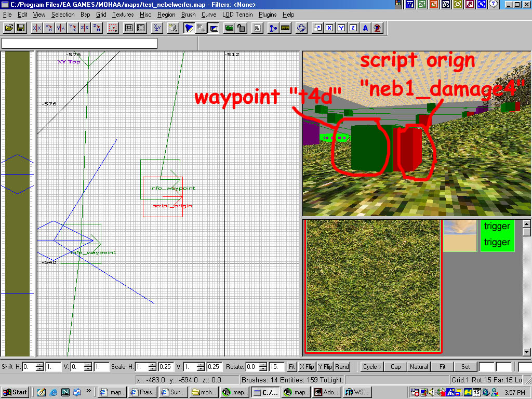Toggle the Y button in top toolbar
This screenshot has width=532, height=399.
[x=341, y=28]
